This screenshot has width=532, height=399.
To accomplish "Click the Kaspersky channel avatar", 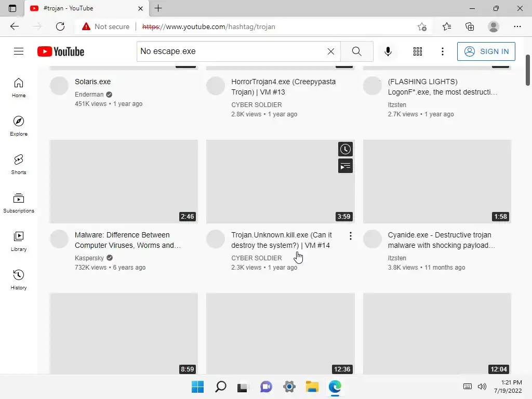I will (x=59, y=239).
